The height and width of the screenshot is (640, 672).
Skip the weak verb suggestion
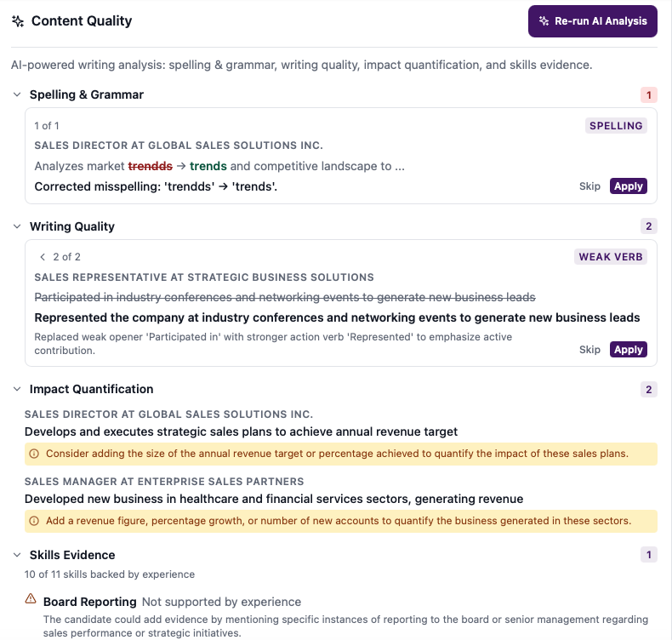[x=589, y=350]
